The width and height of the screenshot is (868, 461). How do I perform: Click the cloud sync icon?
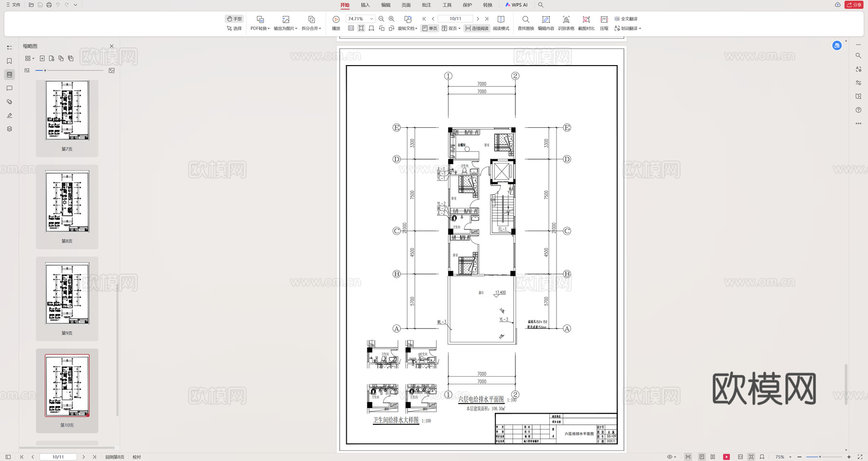(838, 5)
